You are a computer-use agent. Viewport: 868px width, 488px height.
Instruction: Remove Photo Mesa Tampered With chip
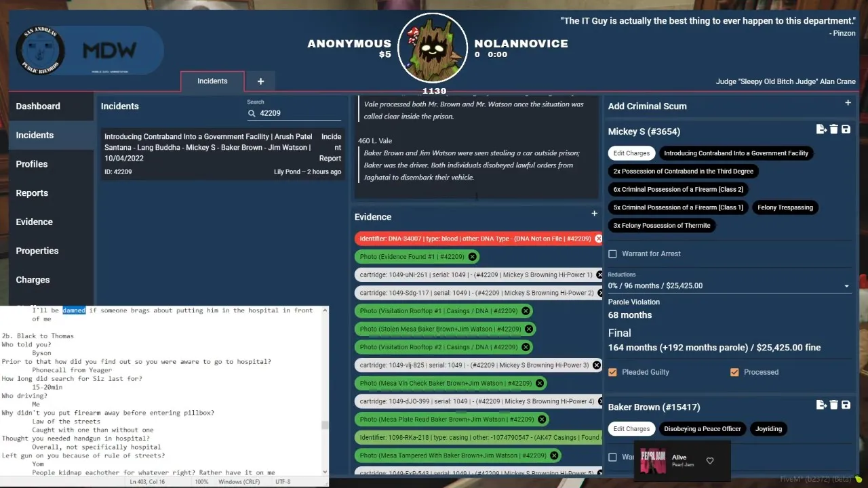554,455
